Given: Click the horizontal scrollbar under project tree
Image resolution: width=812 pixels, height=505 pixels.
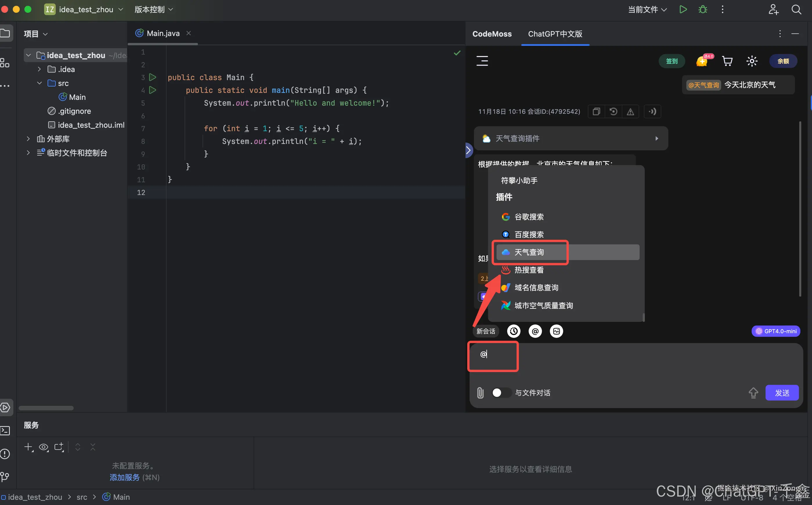Looking at the screenshot, I should (46, 408).
